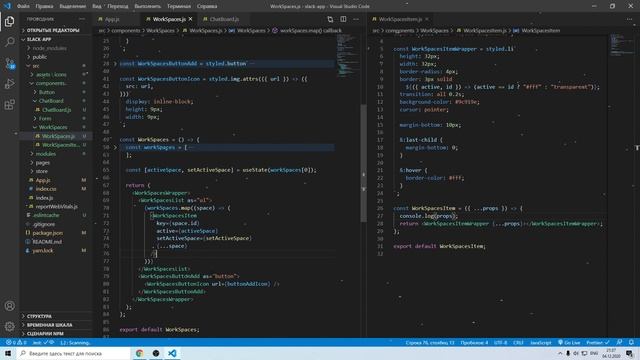Viewport: 640px width, 360px height.
Task: Open the Explorer view in activity bar
Action: (9, 21)
